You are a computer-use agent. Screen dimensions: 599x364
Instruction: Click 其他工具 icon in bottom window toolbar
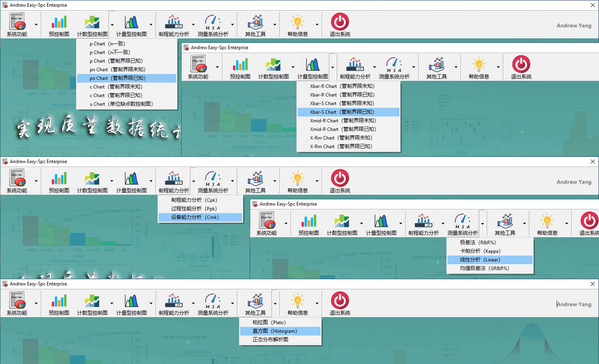click(x=255, y=301)
